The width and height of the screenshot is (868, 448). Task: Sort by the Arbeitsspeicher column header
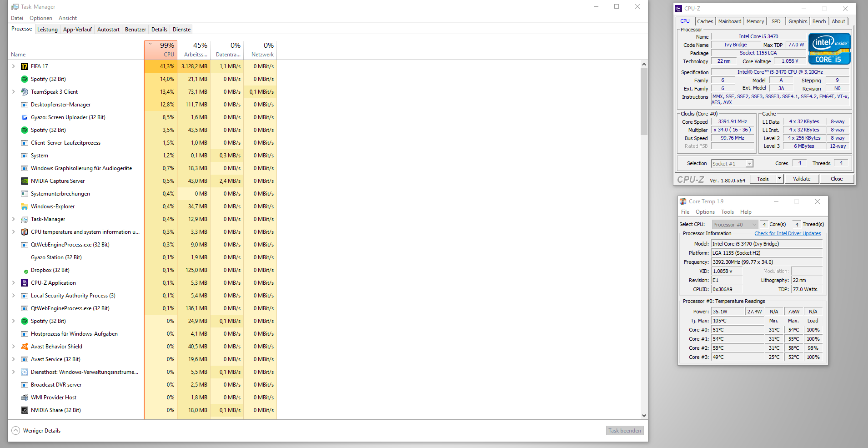[194, 50]
